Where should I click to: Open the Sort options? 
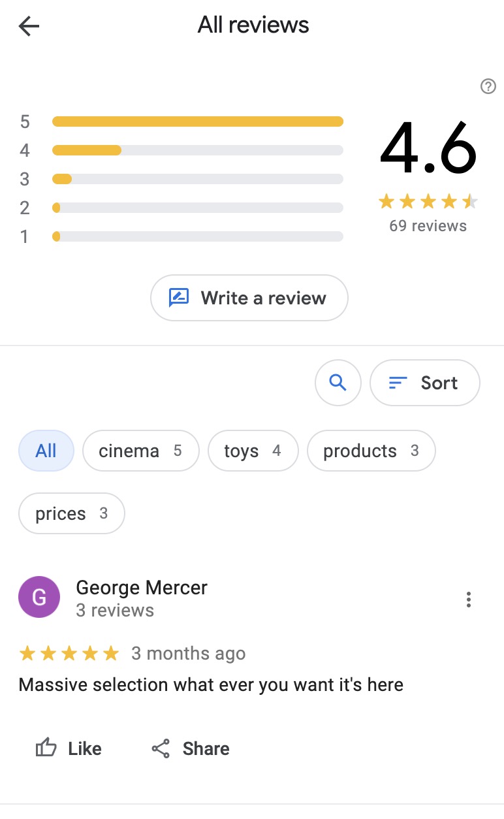[425, 383]
